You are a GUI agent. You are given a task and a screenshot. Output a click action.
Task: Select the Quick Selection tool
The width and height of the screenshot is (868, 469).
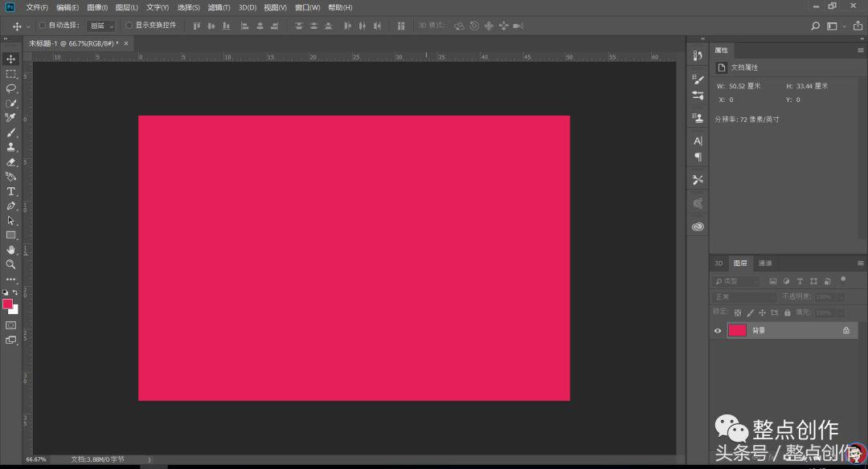10,104
